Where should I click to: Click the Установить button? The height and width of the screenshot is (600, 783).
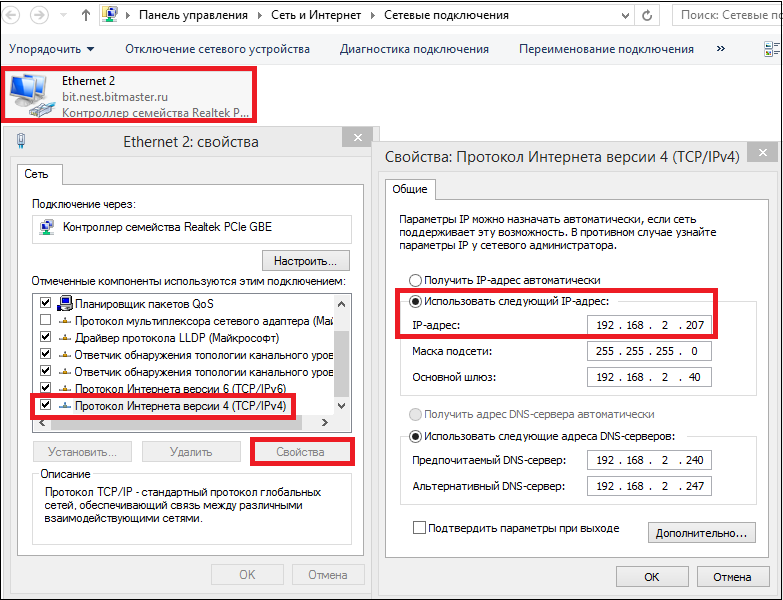click(x=82, y=452)
